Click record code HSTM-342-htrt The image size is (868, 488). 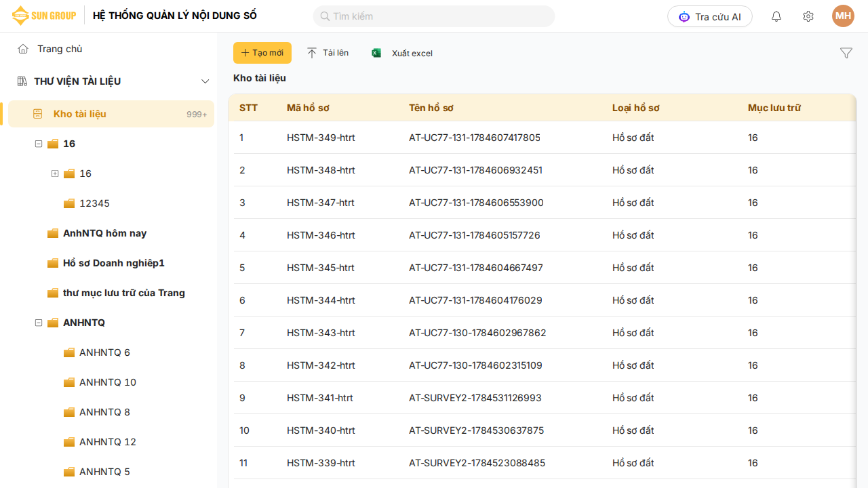click(321, 365)
